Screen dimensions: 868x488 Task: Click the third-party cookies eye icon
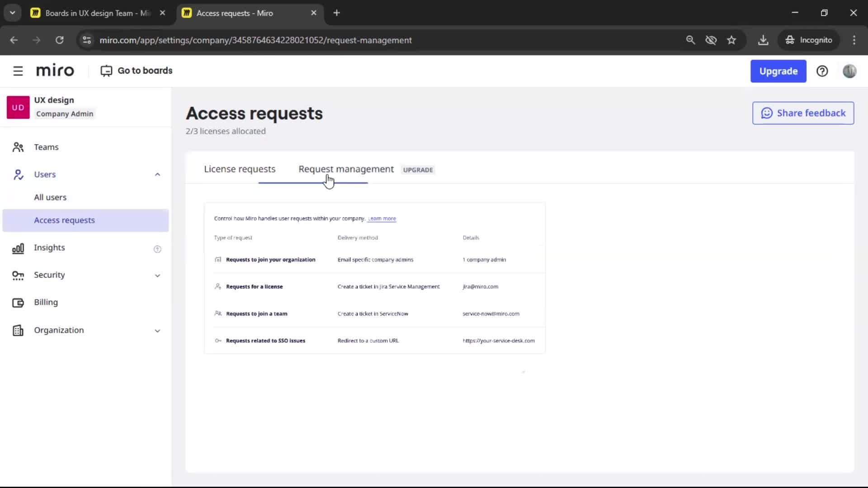pos(711,40)
